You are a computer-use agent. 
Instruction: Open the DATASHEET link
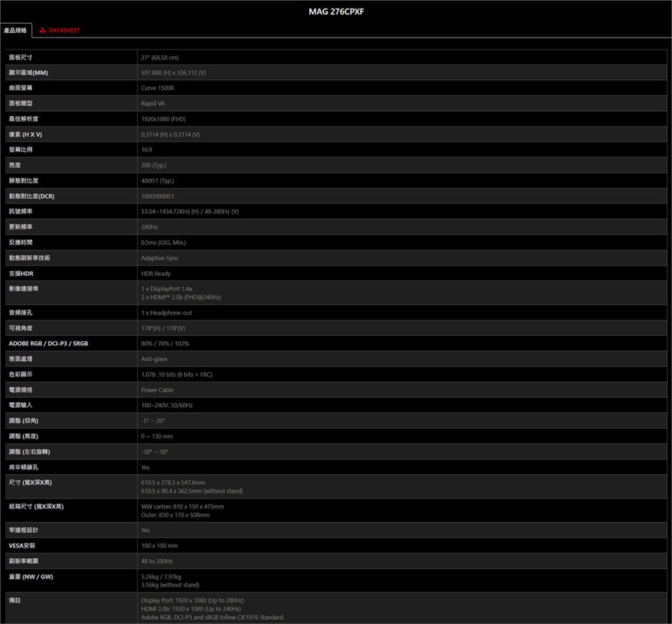pyautogui.click(x=64, y=31)
